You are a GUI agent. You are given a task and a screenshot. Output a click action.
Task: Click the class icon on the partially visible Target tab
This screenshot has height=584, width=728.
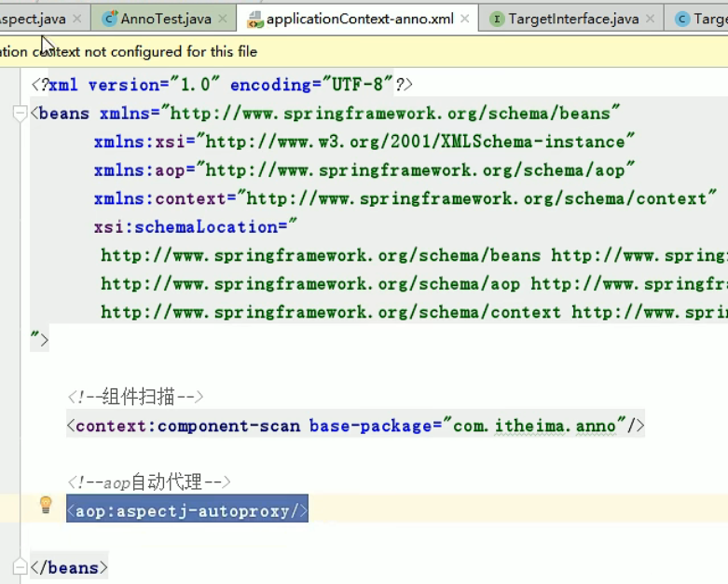coord(682,19)
